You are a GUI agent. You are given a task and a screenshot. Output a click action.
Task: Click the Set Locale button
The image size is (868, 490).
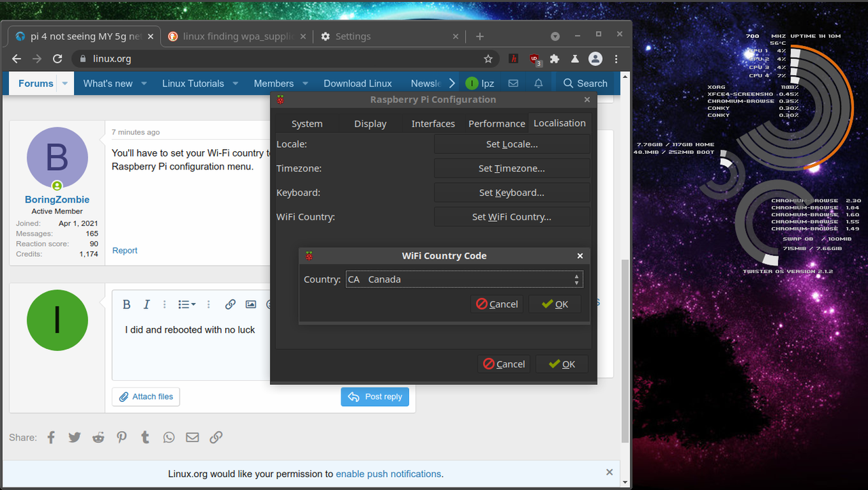point(512,144)
